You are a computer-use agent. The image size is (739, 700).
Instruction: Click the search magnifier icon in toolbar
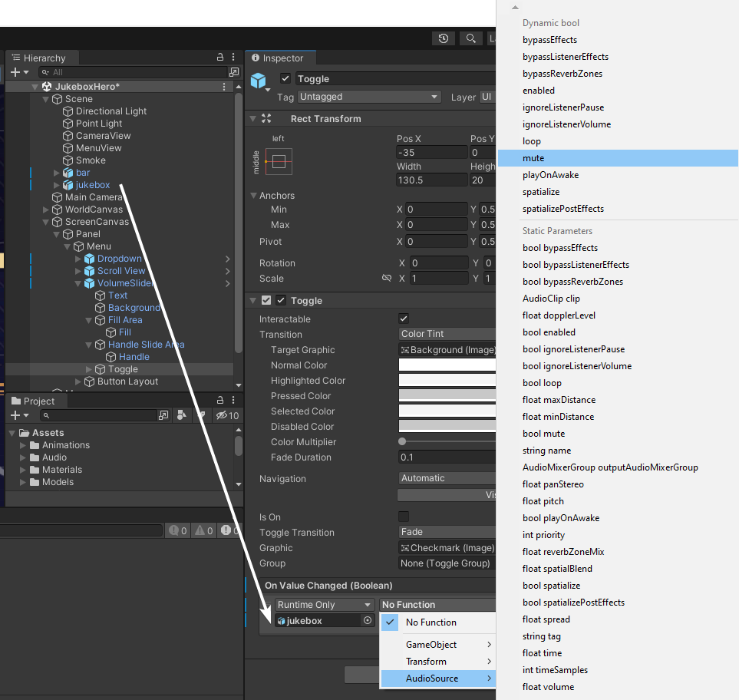point(470,38)
